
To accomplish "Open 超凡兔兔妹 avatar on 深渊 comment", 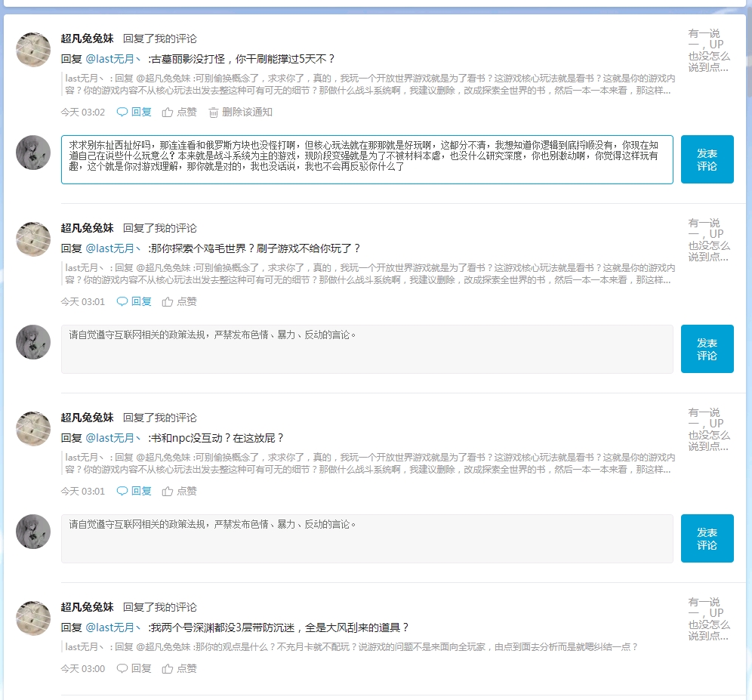I will click(33, 618).
